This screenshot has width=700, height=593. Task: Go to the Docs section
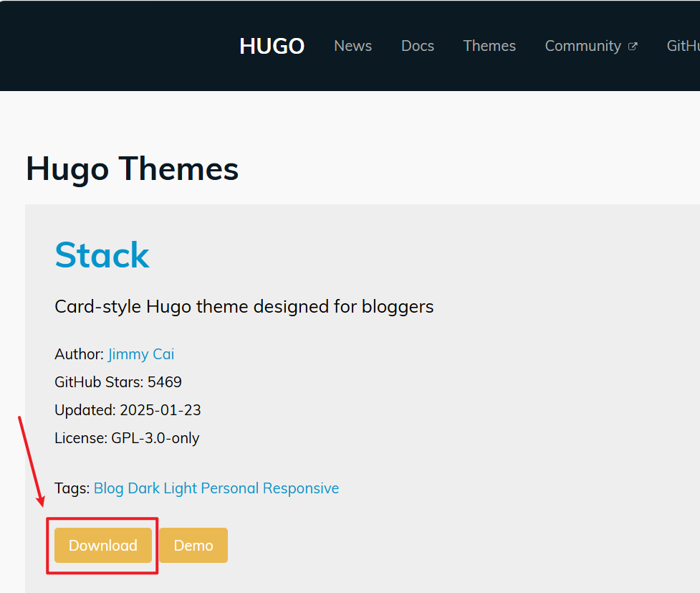pyautogui.click(x=418, y=46)
